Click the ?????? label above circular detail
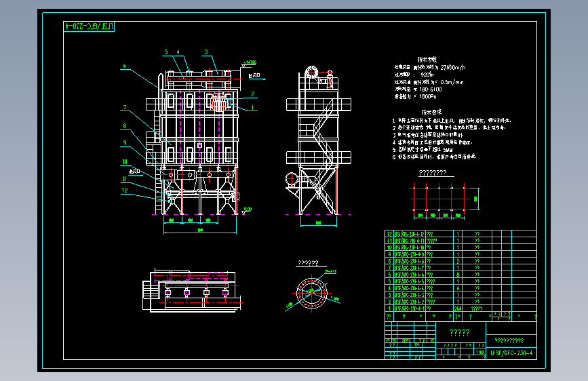Image resolution: width=588 pixels, height=381 pixels. coord(309,263)
